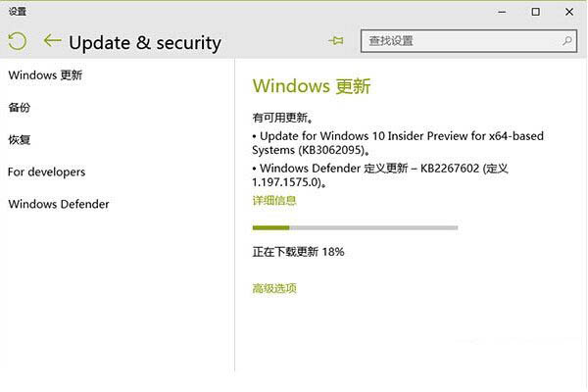Go back using the left arrow

pos(53,41)
